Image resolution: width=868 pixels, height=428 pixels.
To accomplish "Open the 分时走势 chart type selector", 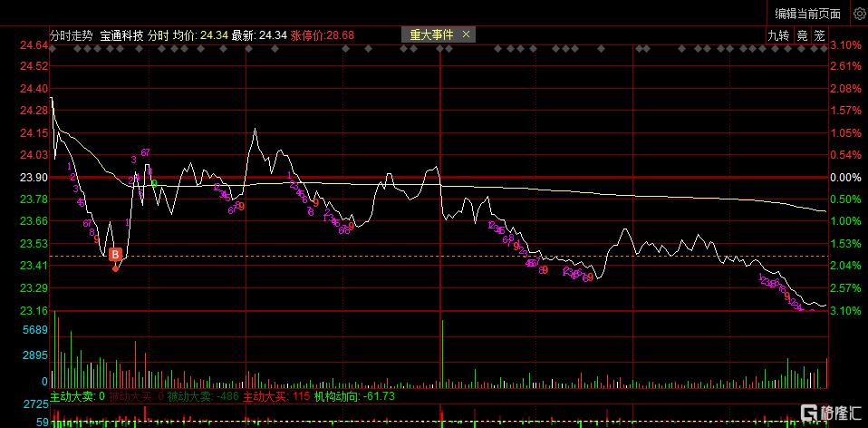I will [x=72, y=35].
